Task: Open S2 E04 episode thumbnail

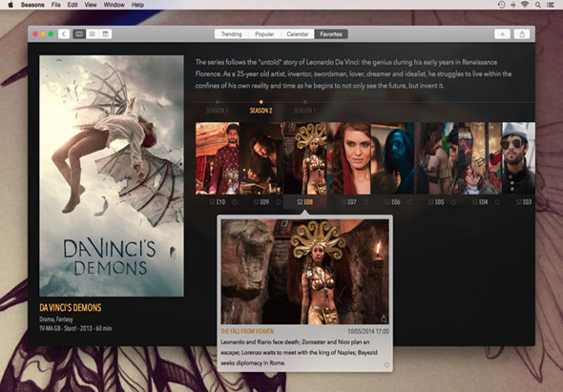Action: point(480,158)
